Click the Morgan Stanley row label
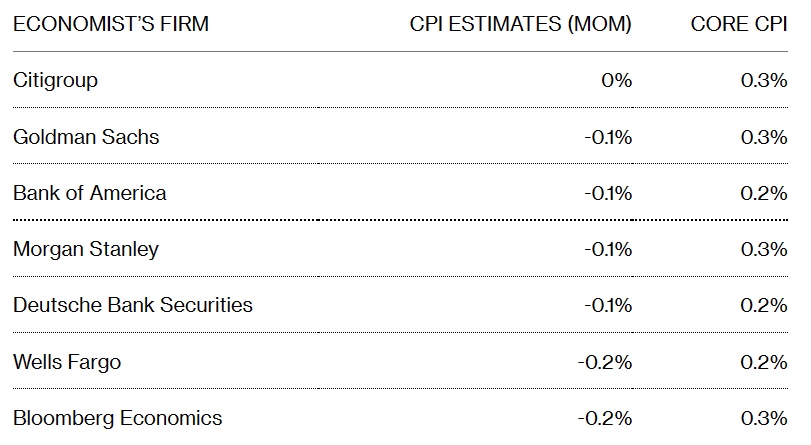 pos(86,249)
